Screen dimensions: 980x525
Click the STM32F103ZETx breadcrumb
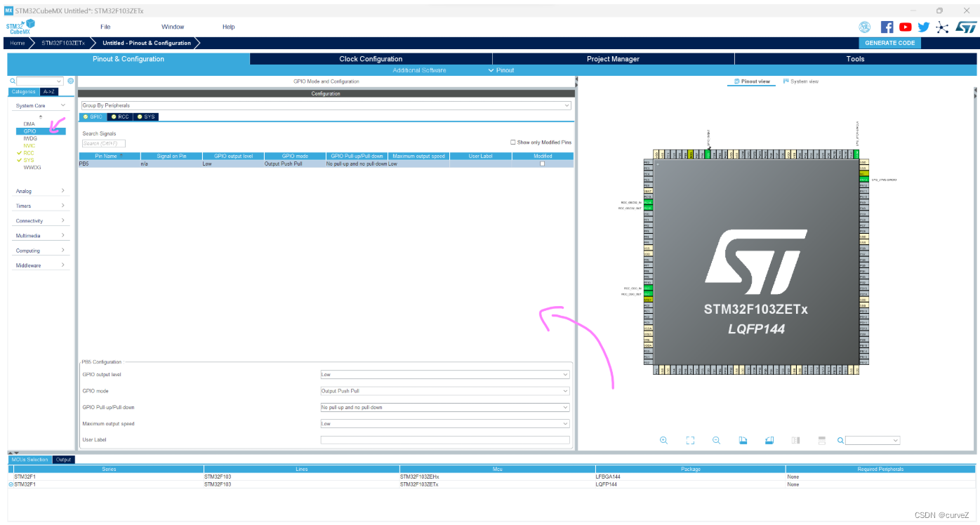(63, 43)
